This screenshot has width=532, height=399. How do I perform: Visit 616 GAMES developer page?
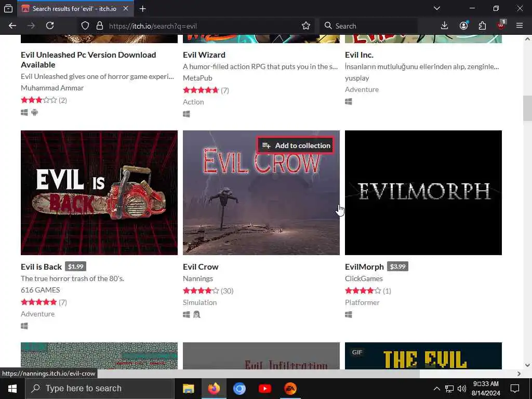pos(40,290)
